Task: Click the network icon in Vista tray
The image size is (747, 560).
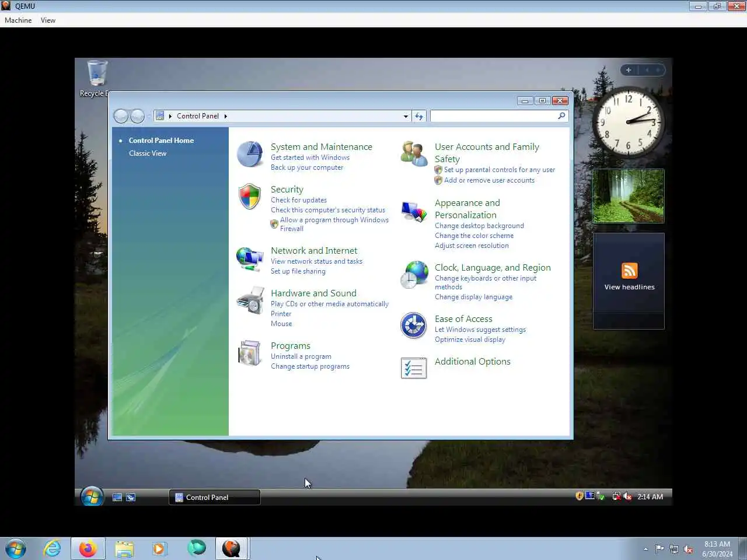Action: tap(616, 496)
